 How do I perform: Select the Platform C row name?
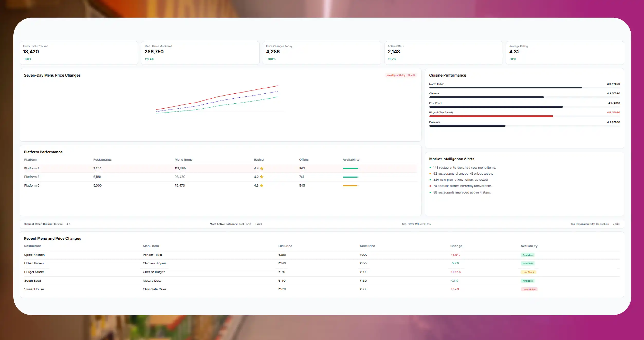coord(32,186)
